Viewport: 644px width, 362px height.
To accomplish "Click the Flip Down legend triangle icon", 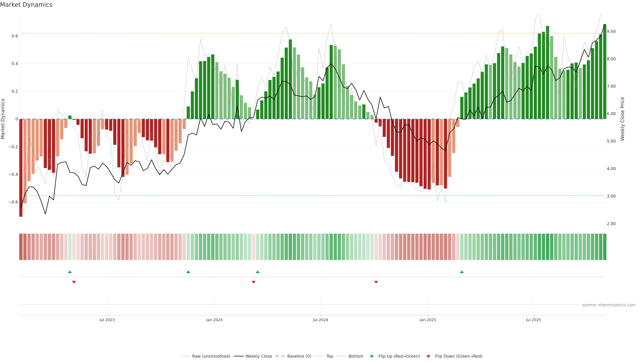I will [x=428, y=356].
